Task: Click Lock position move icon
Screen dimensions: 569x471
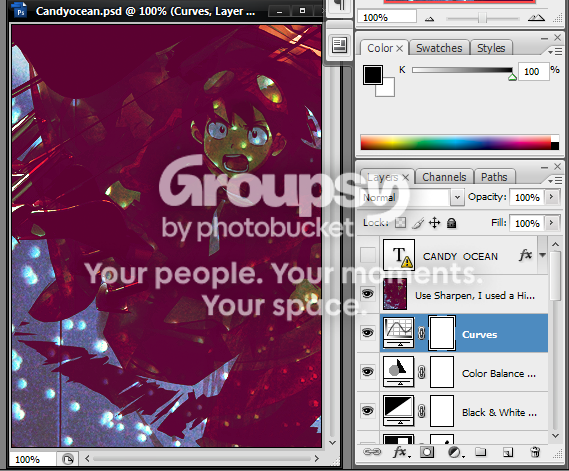Action: 434,222
